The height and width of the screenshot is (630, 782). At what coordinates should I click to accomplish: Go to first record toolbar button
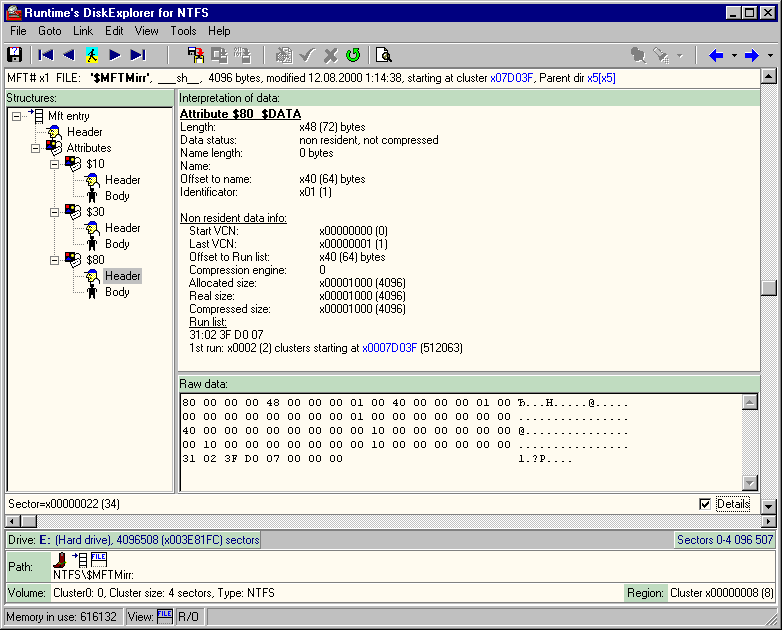[x=45, y=55]
